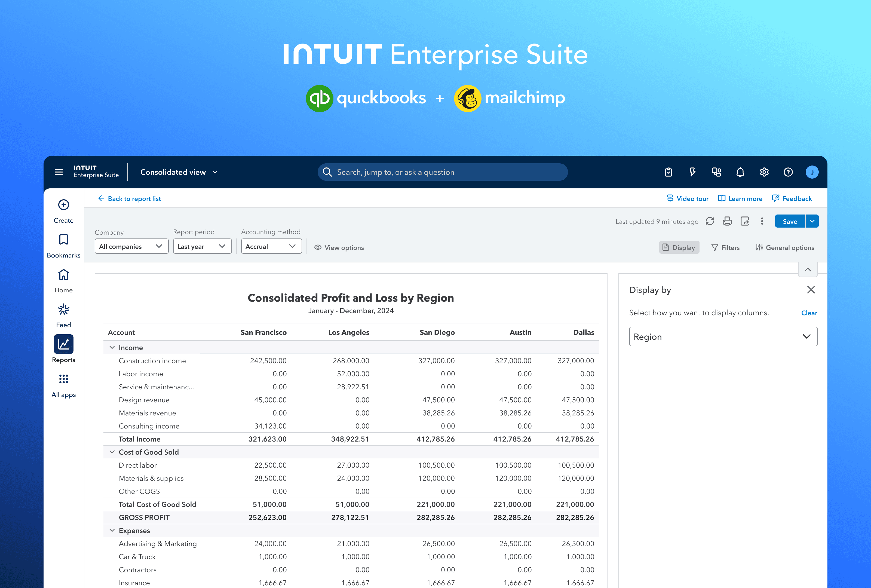Print the report using printer icon
The image size is (871, 588).
point(727,221)
